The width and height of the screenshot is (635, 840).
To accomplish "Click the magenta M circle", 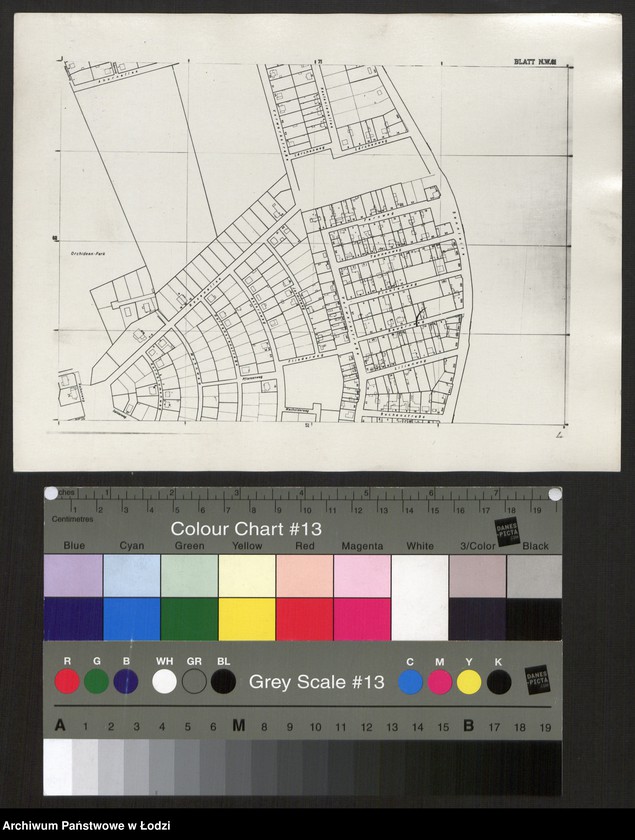I will [x=440, y=682].
